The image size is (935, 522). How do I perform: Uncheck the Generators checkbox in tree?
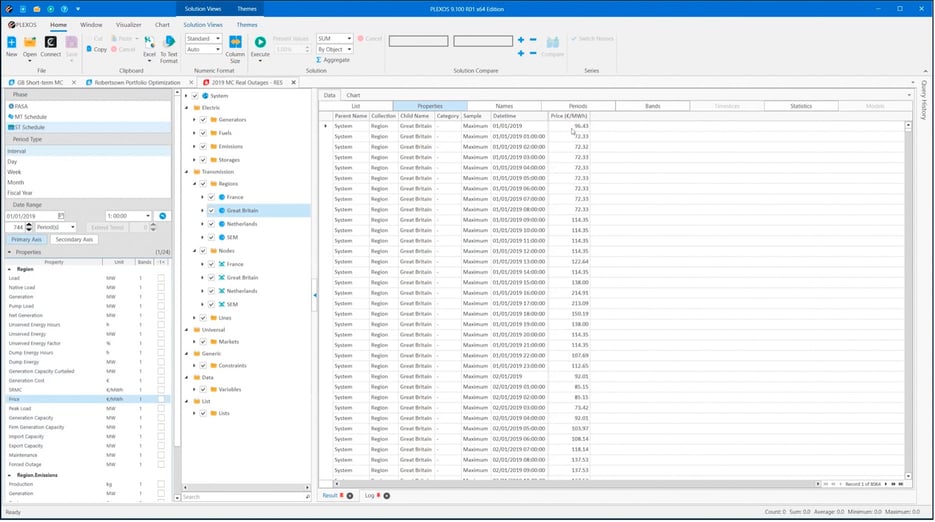(203, 119)
